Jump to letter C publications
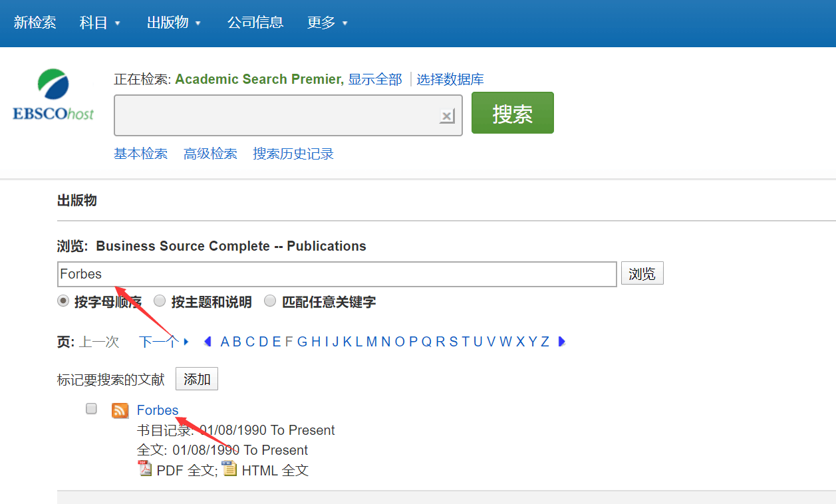Viewport: 836px width, 504px height. tap(250, 342)
